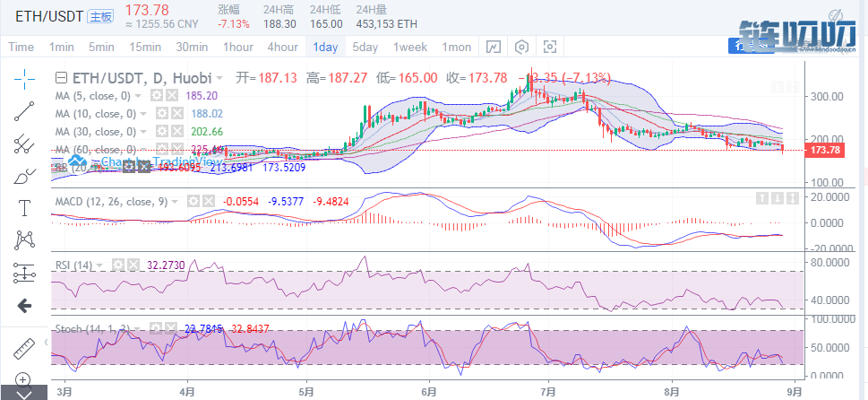This screenshot has width=868, height=400.
Task: Select the trend line drawing tool
Action: tap(24, 111)
